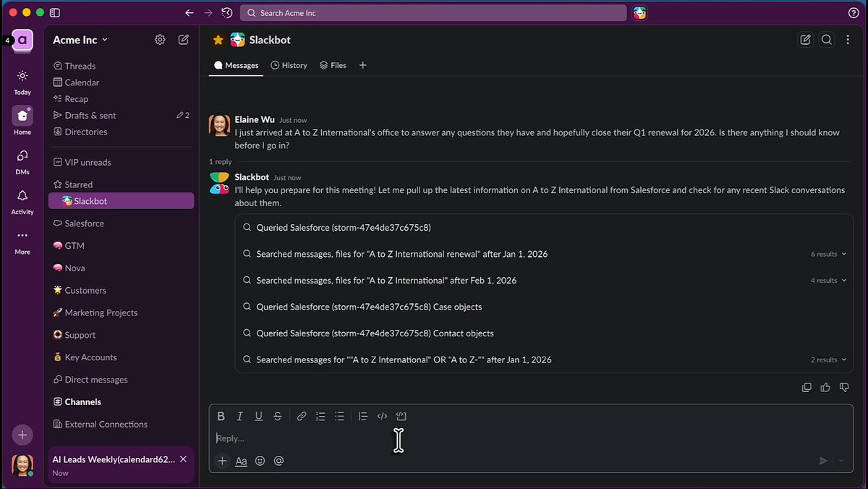The width and height of the screenshot is (868, 489).
Task: Open workspace settings gear icon
Action: [160, 40]
